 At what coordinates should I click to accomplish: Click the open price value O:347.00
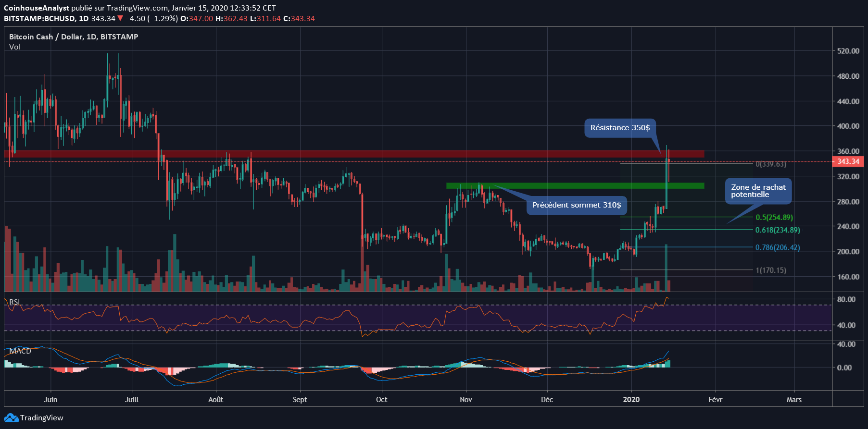coord(197,19)
